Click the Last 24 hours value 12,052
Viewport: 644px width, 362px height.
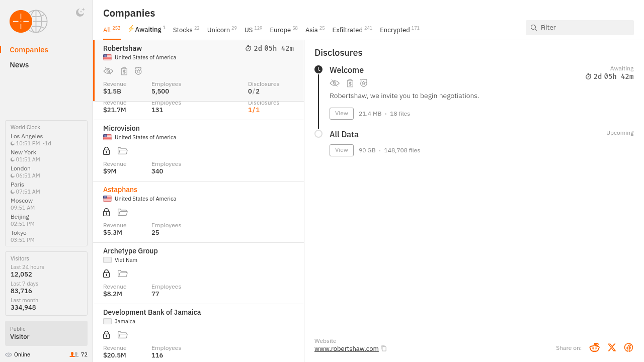(21, 275)
